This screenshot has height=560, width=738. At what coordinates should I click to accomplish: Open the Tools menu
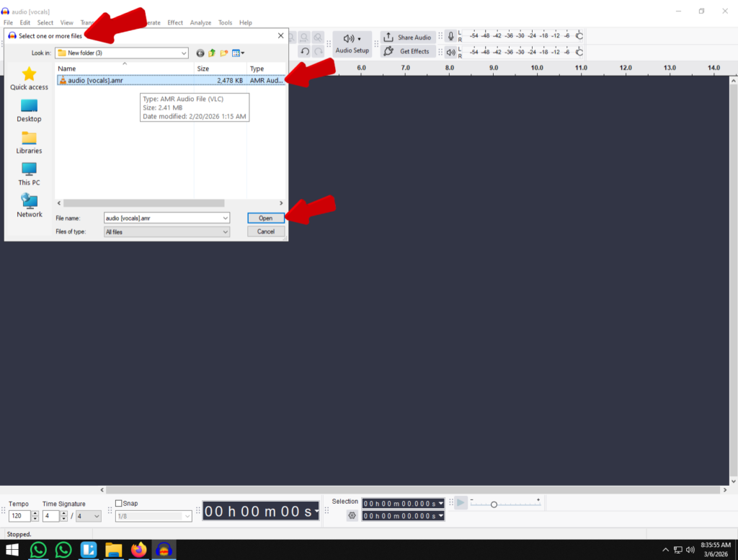click(225, 22)
